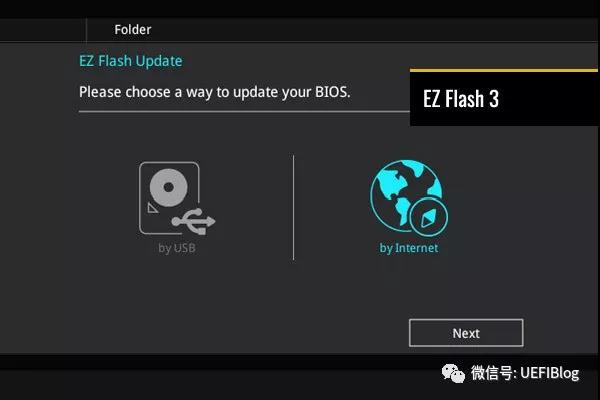Click the EZ Flash 3 caption banner

[x=504, y=99]
